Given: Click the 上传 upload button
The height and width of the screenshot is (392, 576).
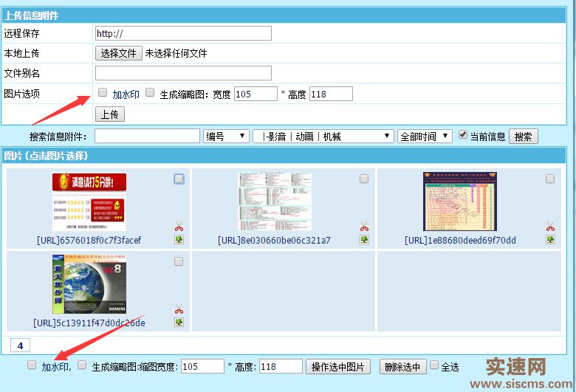Looking at the screenshot, I should pyautogui.click(x=110, y=114).
